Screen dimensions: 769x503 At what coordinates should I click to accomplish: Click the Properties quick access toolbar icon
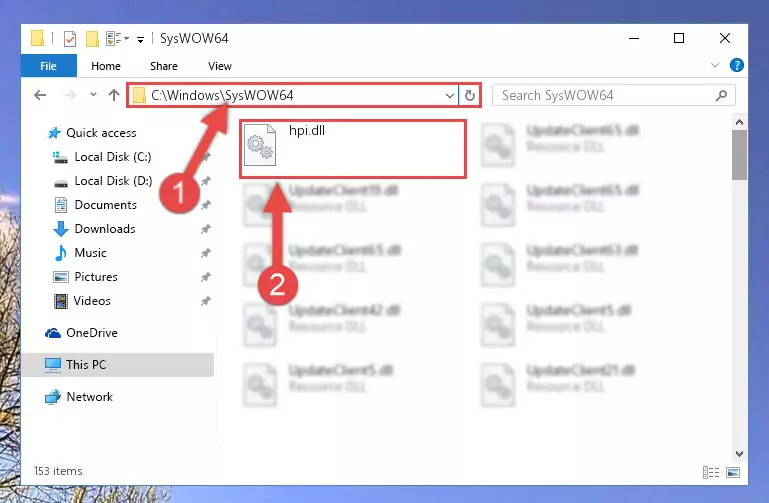[x=70, y=38]
